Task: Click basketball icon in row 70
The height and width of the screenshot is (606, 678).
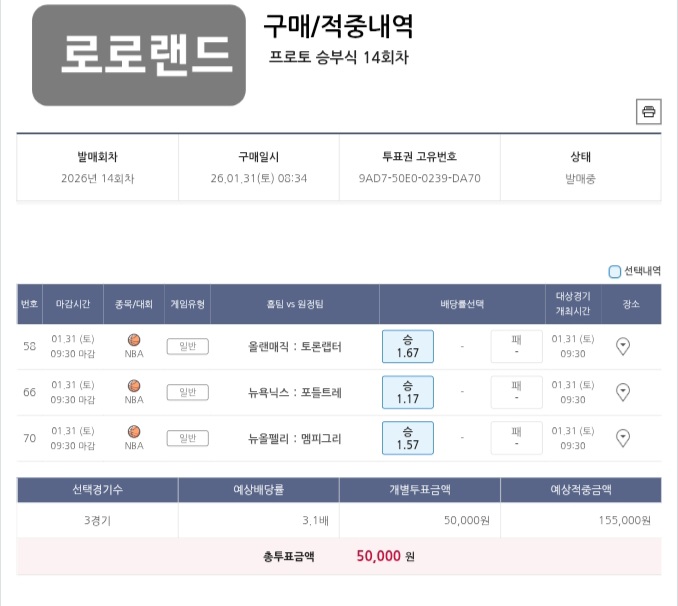Action: [x=134, y=431]
